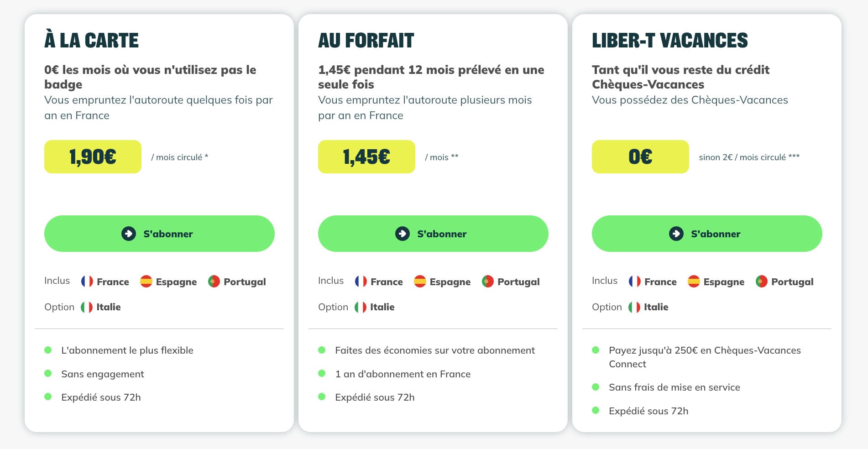Click the À LA CARTE heading
This screenshot has height=449, width=868.
(91, 40)
